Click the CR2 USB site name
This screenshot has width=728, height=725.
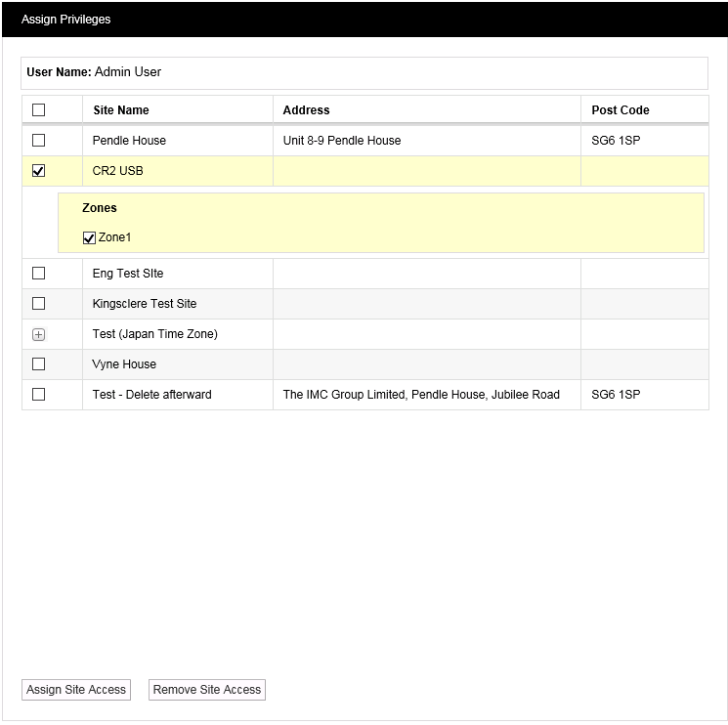[x=118, y=171]
